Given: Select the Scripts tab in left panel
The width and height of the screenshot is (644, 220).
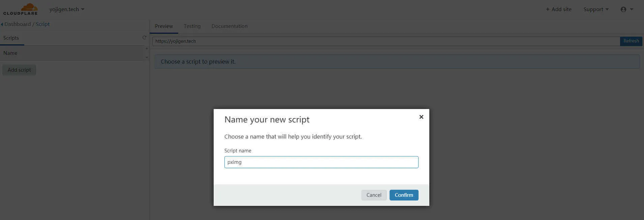Looking at the screenshot, I should point(11,38).
